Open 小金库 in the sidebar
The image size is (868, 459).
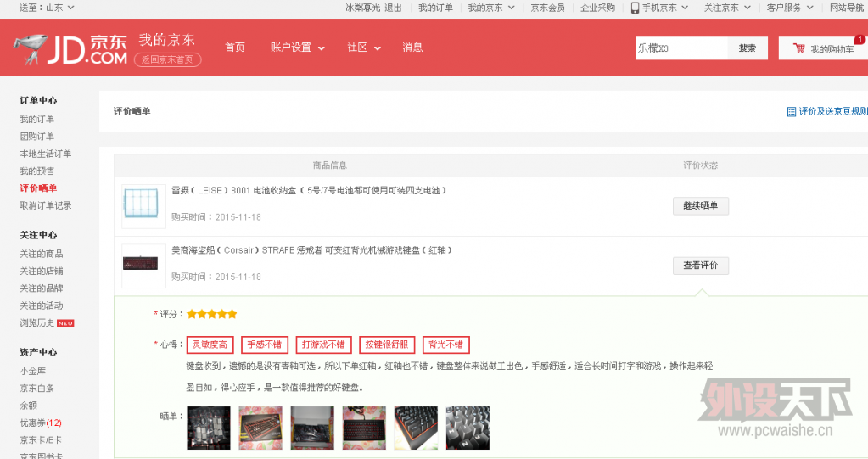coord(32,372)
